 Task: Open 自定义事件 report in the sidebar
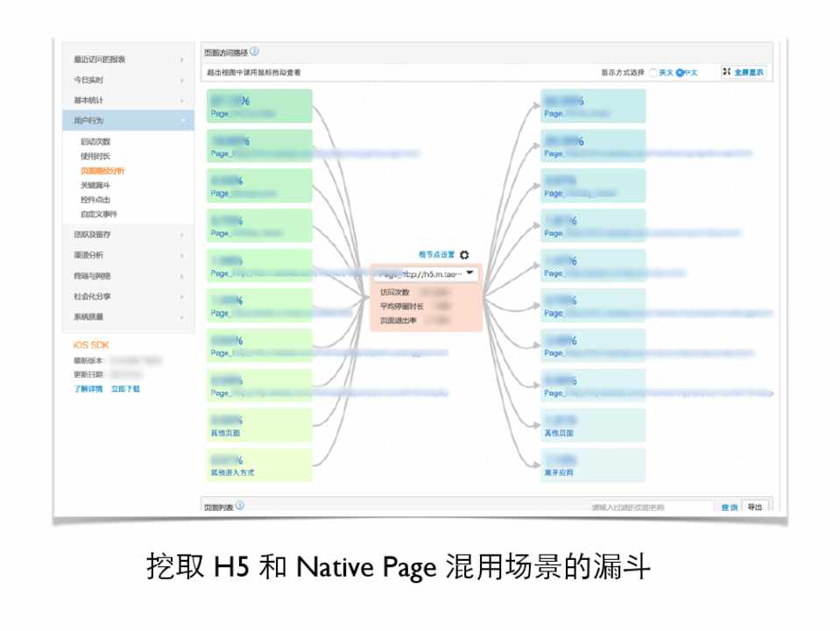[x=98, y=214]
